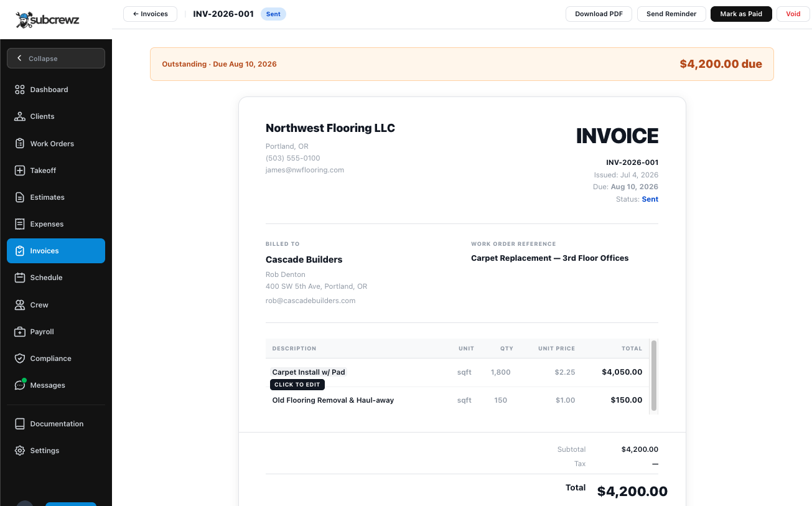
Task: Click the Northwest Flooring LLC heading
Action: click(330, 128)
